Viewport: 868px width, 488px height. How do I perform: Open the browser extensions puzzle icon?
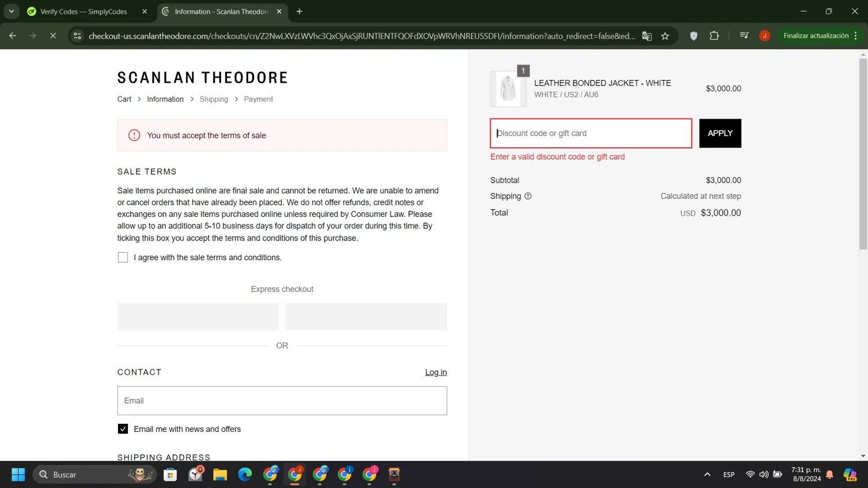click(714, 36)
